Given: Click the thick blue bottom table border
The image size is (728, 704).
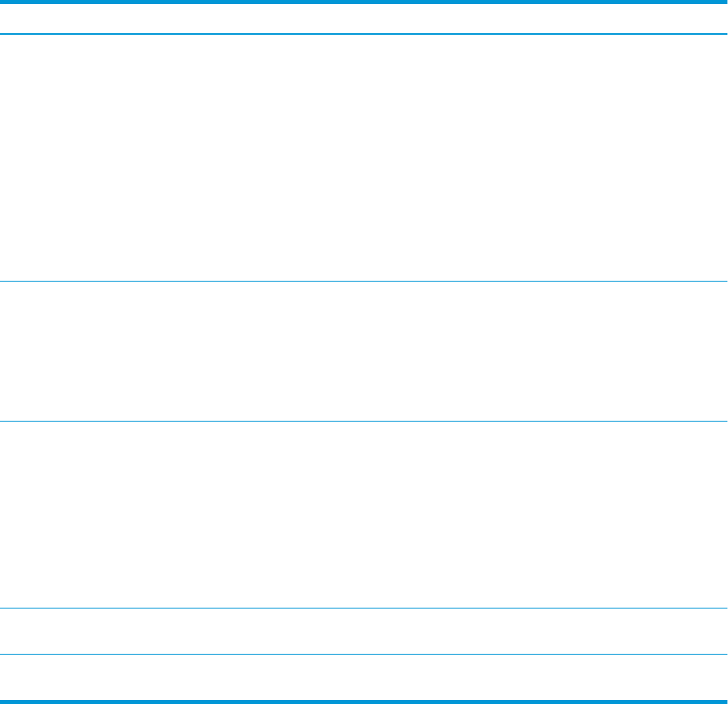Looking at the screenshot, I should coord(364,701).
